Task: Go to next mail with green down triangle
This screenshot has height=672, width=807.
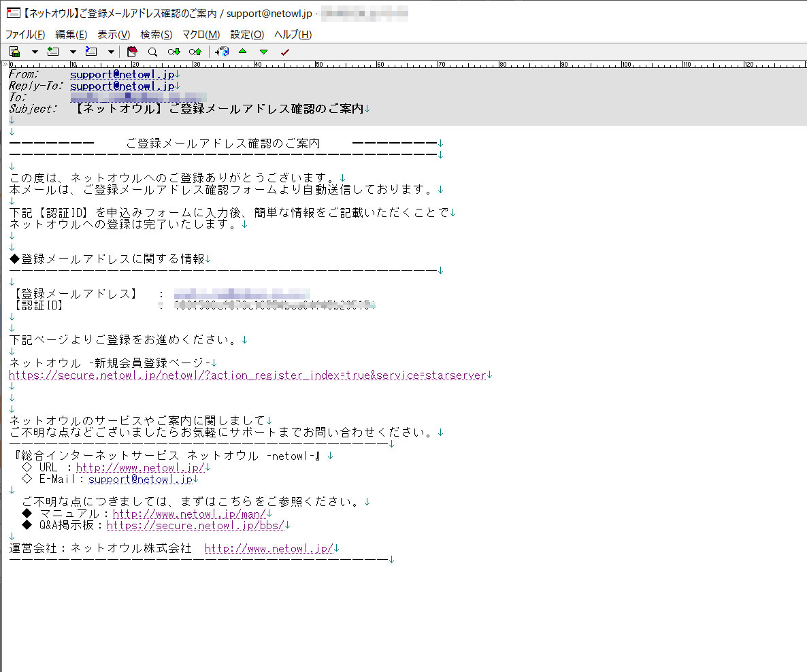Action: click(x=263, y=52)
